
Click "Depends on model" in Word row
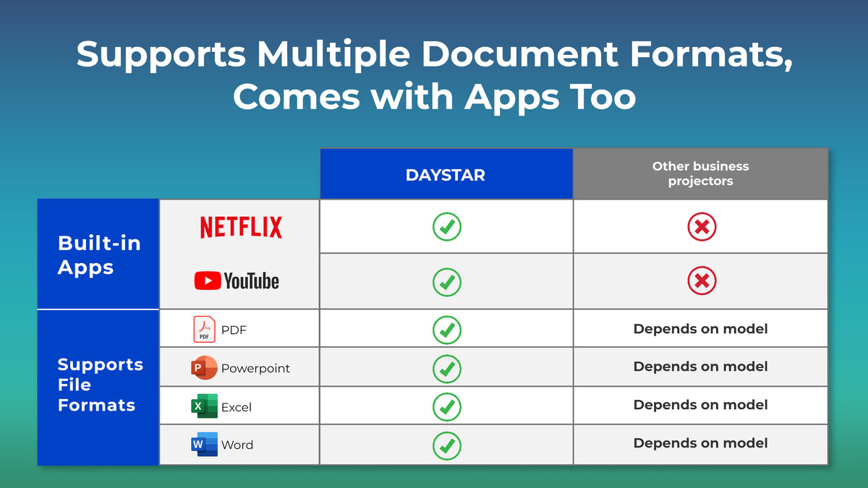[700, 443]
